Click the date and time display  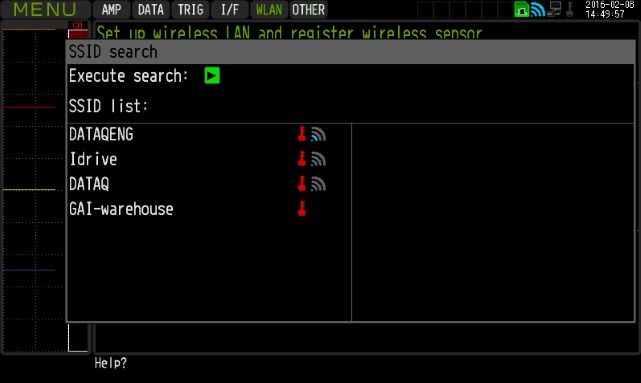click(x=609, y=9)
